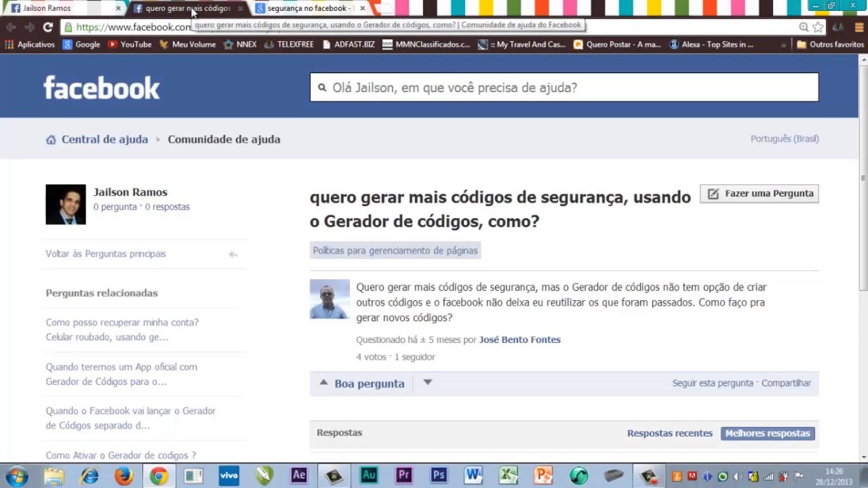Reload the page with the refresh icon

point(47,27)
